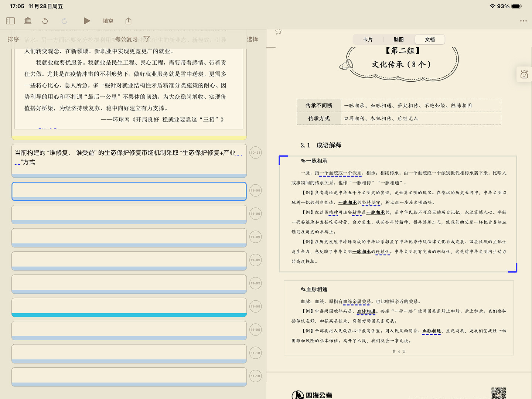Tap the star favorite icon
Screen dimensions: 532x399
click(x=279, y=32)
